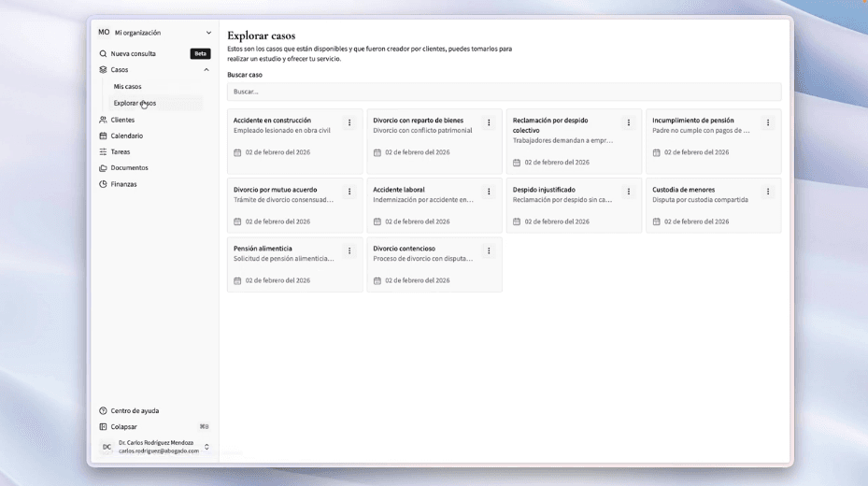Click the Nueva consulta search icon
Screen dimensions: 868x486
coord(103,54)
